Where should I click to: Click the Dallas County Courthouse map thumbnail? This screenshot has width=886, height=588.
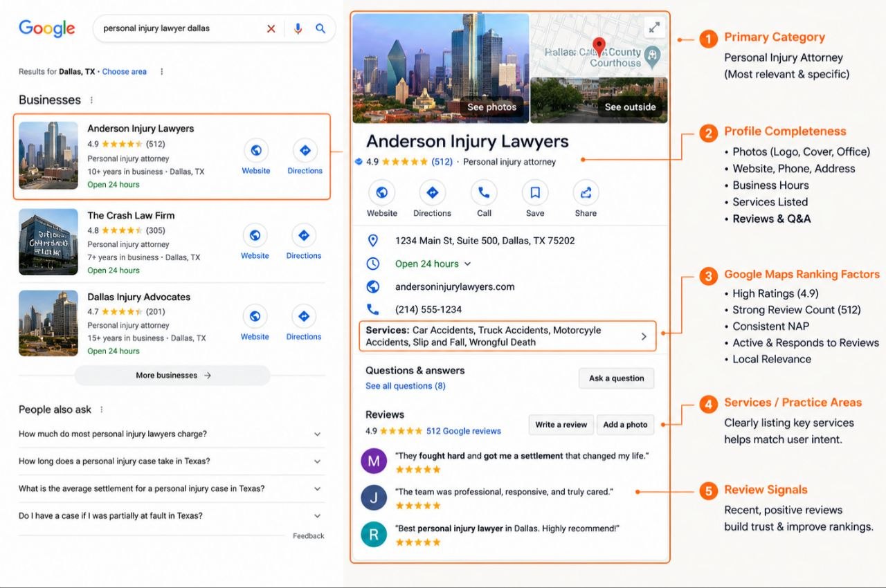(x=599, y=44)
